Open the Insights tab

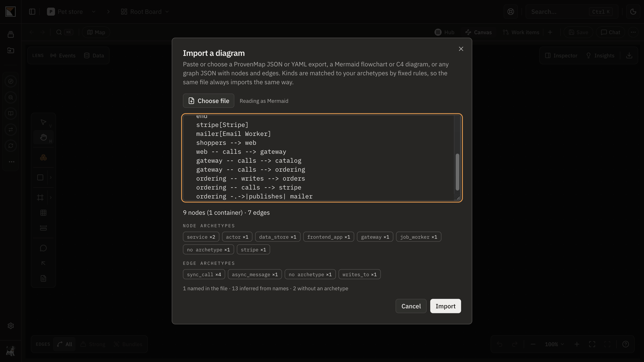pos(600,55)
